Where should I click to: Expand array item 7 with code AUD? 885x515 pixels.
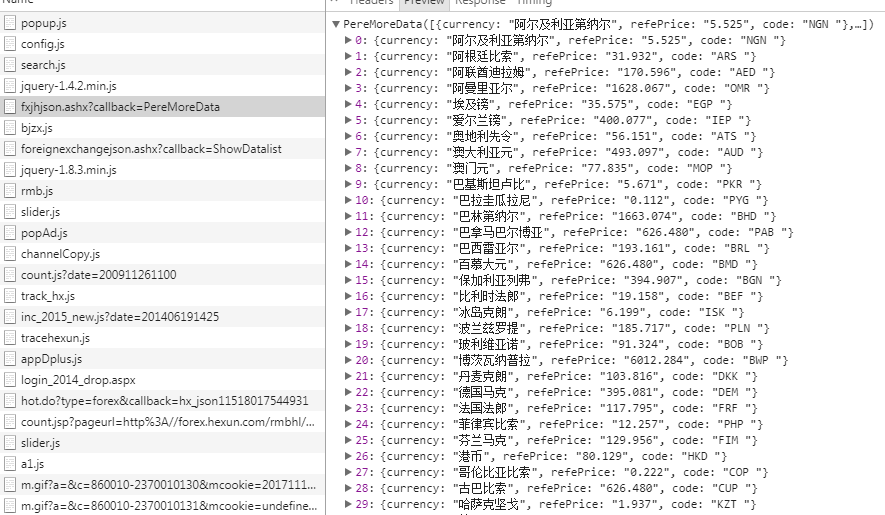348,152
